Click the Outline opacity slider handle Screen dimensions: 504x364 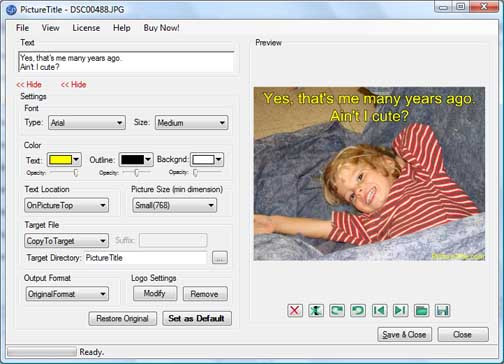tap(136, 173)
